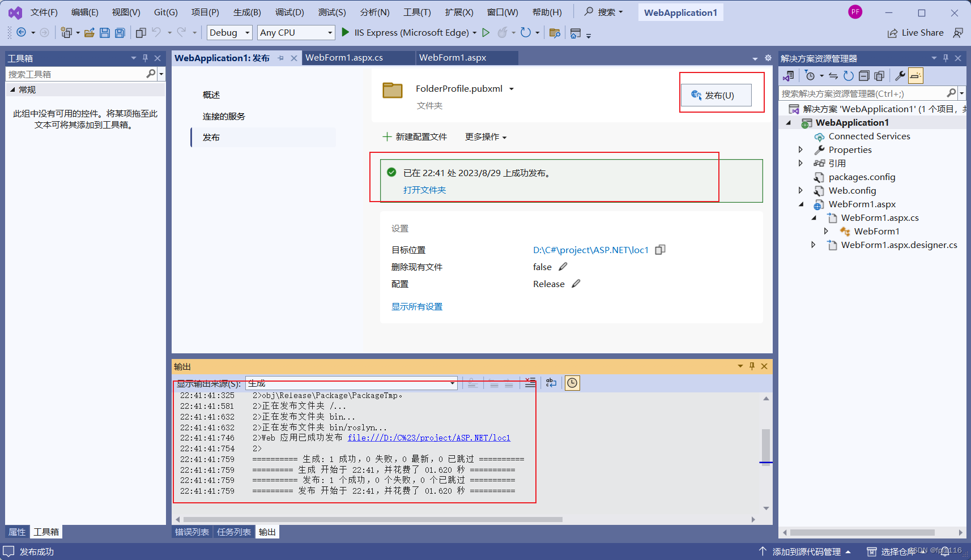The height and width of the screenshot is (560, 971).
Task: Toggle Preview Selected Items in Solution Explorer
Action: [x=916, y=76]
